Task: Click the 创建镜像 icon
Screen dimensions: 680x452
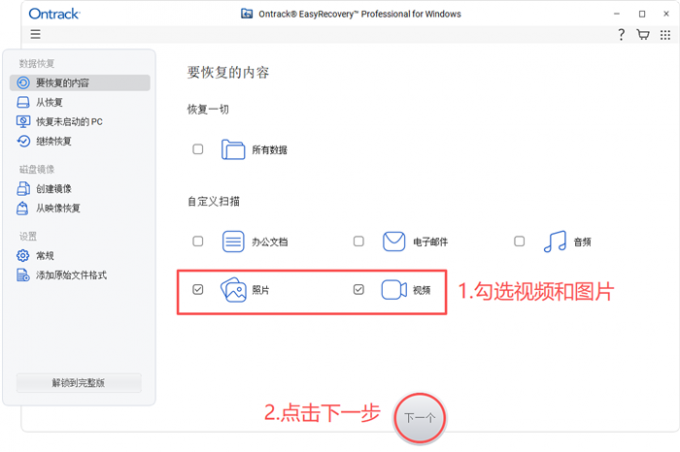Action: [23, 189]
